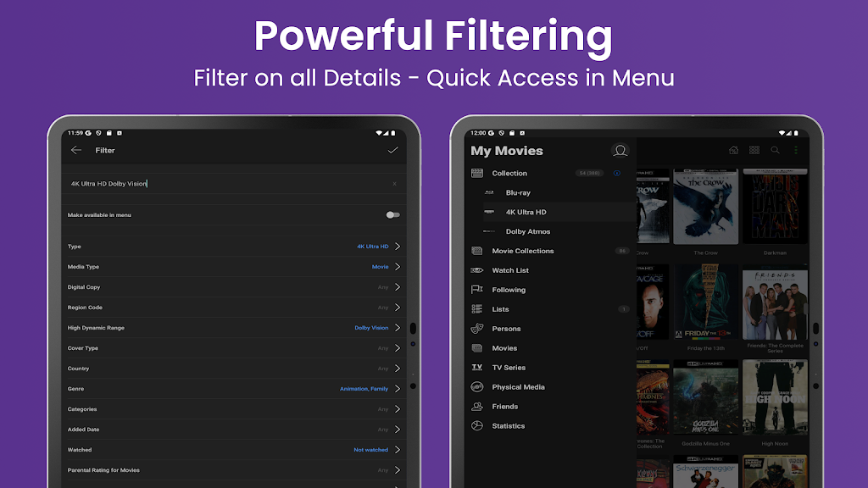Image resolution: width=868 pixels, height=488 pixels.
Task: Click the blue icon beside Collection count
Action: (x=616, y=173)
